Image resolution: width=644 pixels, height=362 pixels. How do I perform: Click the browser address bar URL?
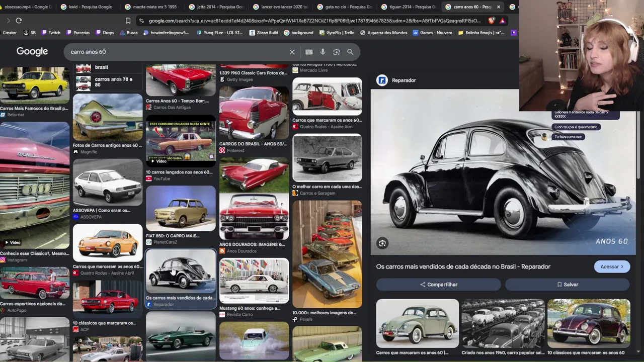pyautogui.click(x=314, y=21)
